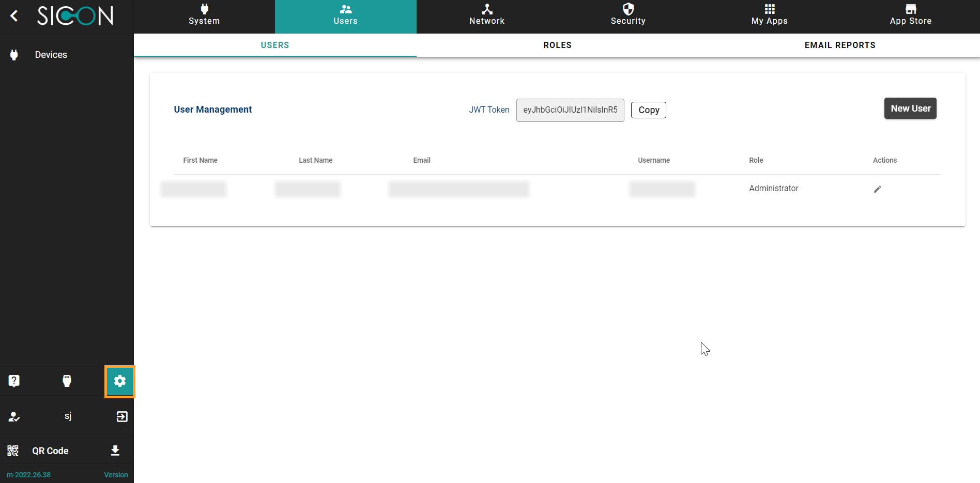Open the Security tab
The height and width of the screenshot is (483, 980).
pyautogui.click(x=628, y=16)
